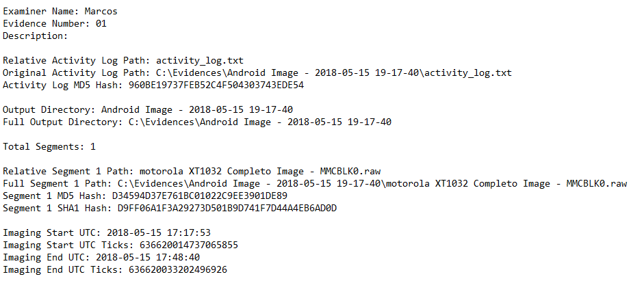Click the 'Activity Log MD5 Hash:' label
This screenshot has height=281, width=644.
[x=63, y=85]
